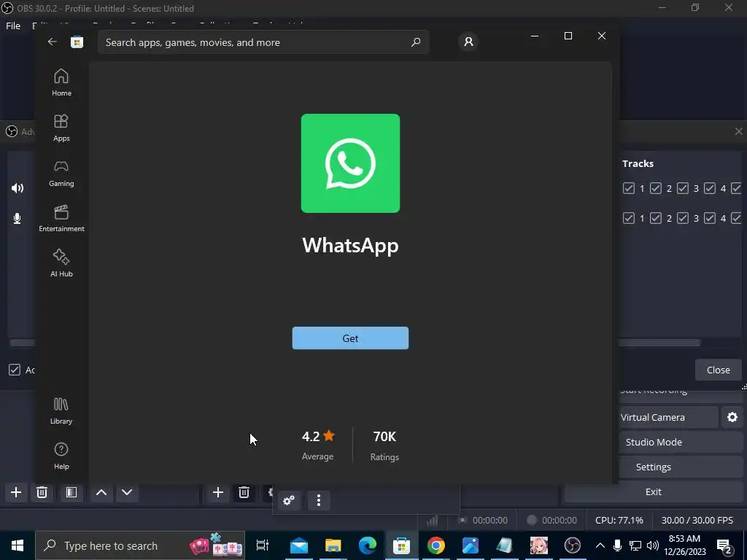Toggle track 2 in speaker row
This screenshot has height=560, width=747.
coord(656,188)
